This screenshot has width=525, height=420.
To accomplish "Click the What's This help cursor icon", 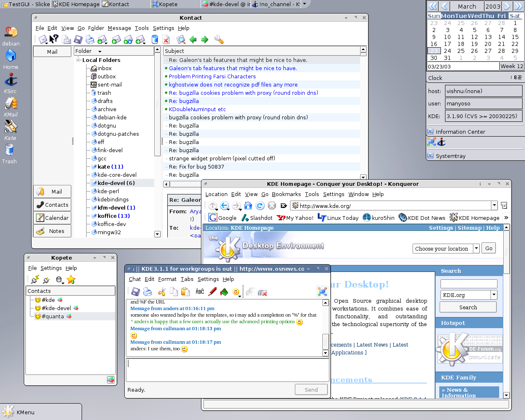I will tap(54, 39).
